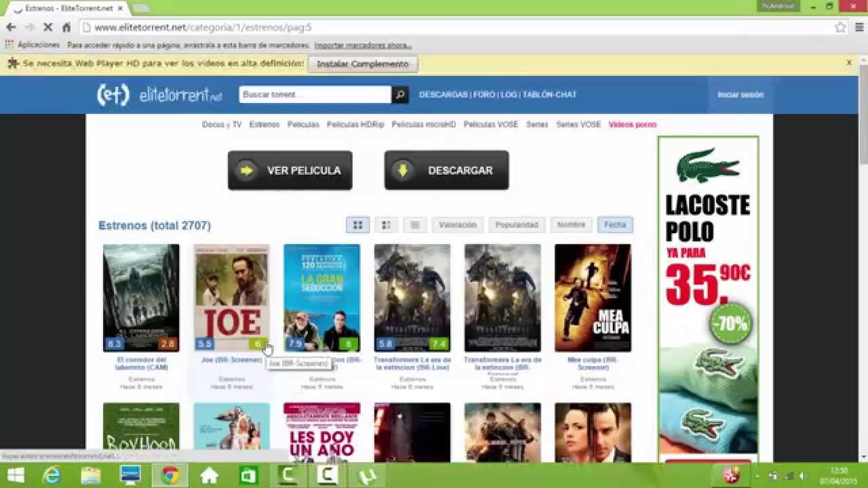Open the Series VOSE category
Viewport: 868px width, 488px height.
(578, 125)
